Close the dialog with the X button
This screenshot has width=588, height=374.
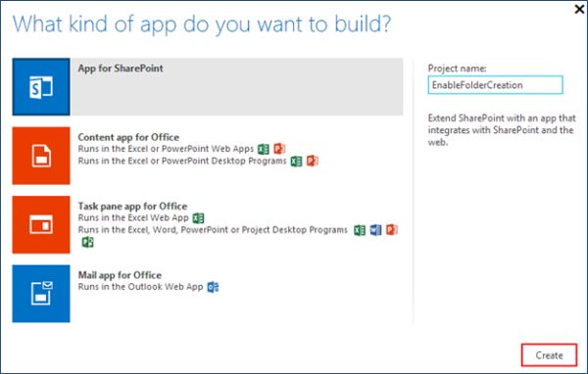click(579, 9)
